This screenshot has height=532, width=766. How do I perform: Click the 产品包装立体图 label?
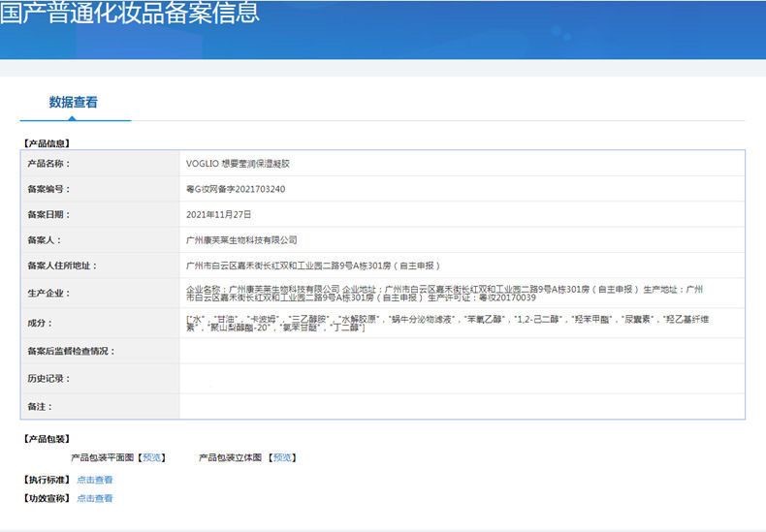click(x=230, y=457)
